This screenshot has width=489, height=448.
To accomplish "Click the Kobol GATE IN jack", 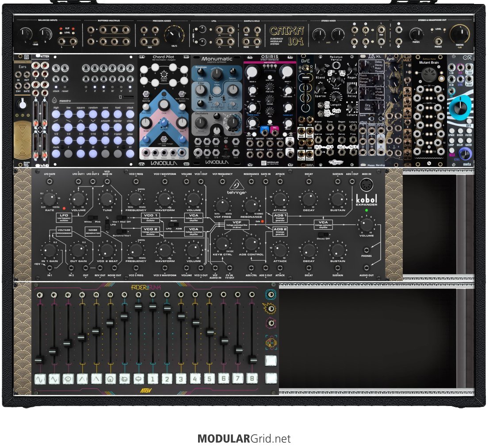I will 265,181.
